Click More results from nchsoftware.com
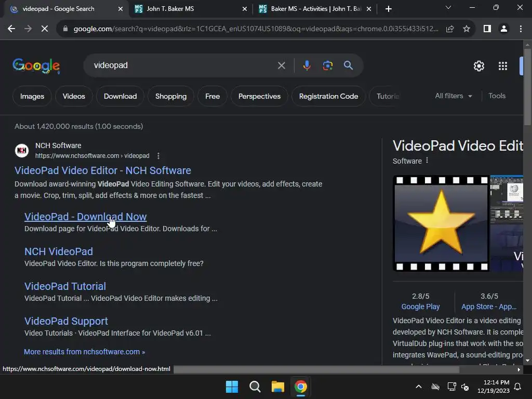The height and width of the screenshot is (399, 532). click(x=85, y=352)
